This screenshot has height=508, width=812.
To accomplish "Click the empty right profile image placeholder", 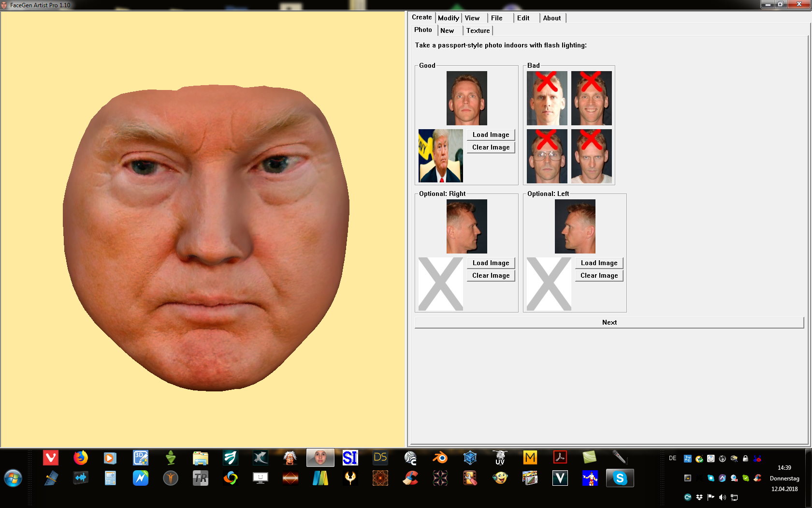I will coord(440,284).
